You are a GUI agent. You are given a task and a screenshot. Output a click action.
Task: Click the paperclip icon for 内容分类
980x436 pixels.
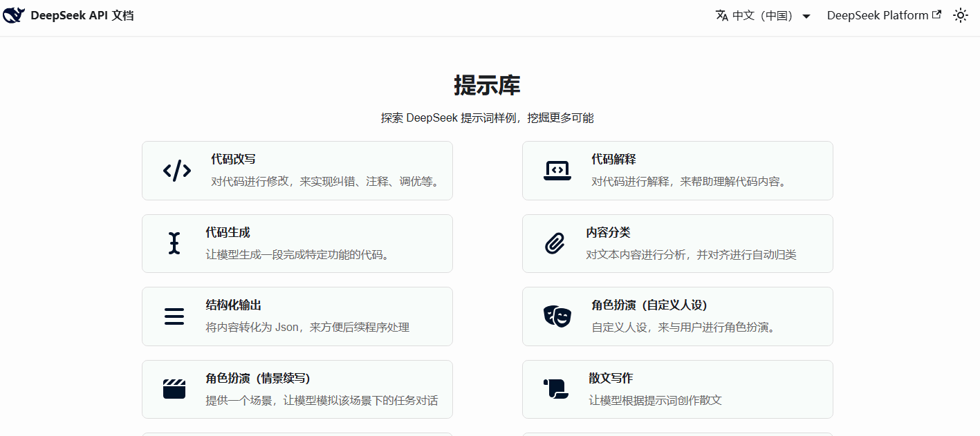click(555, 243)
